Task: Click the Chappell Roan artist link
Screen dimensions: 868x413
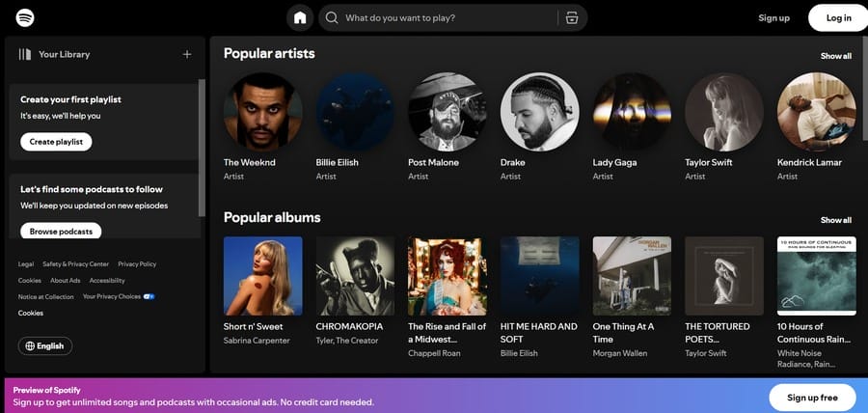Action: pos(434,353)
